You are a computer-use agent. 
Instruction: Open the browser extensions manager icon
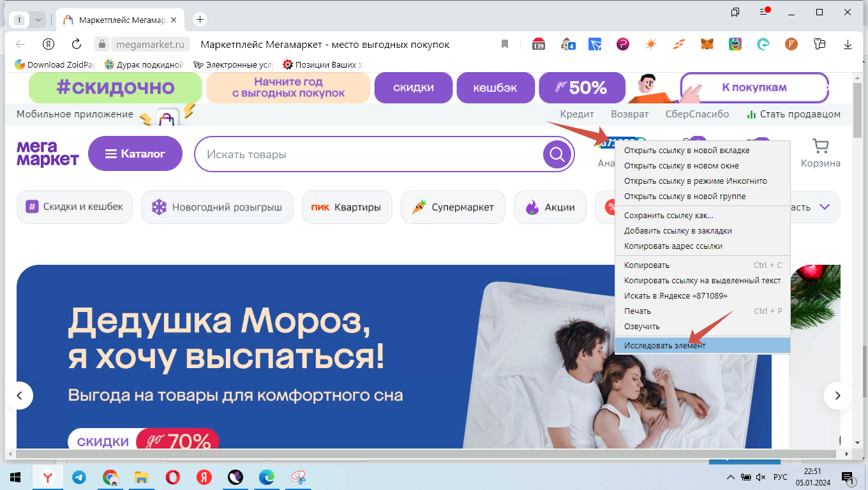(820, 44)
